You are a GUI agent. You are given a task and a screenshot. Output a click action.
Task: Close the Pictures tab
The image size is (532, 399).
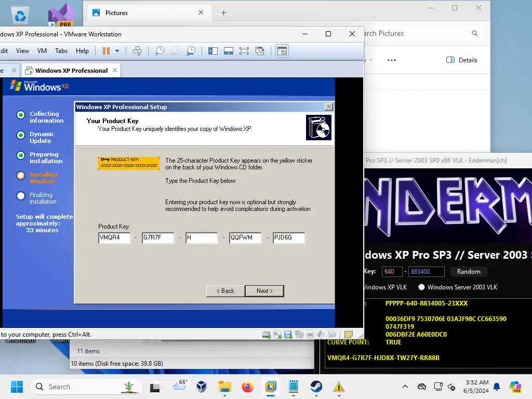201,12
